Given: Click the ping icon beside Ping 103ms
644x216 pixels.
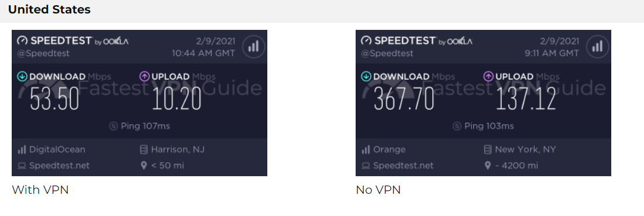Looking at the screenshot, I should click(457, 126).
